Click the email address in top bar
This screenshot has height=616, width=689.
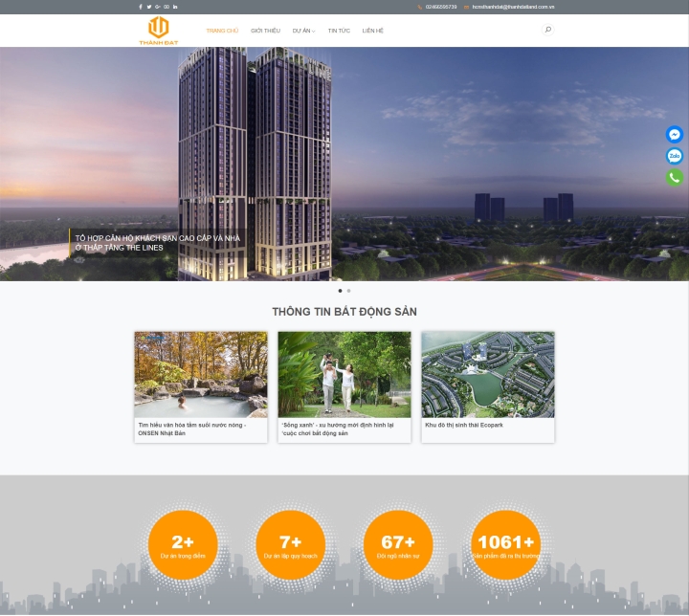point(513,7)
